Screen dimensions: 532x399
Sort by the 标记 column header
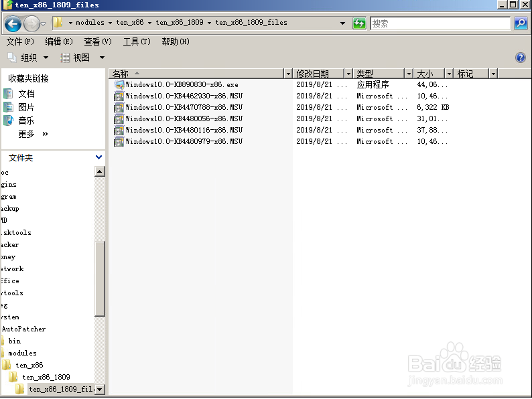[x=472, y=74]
